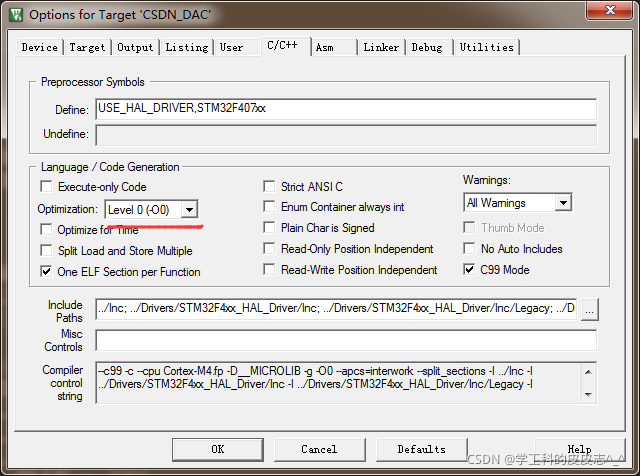Click the Misc Controls input field
The height and width of the screenshot is (476, 640).
click(346, 340)
